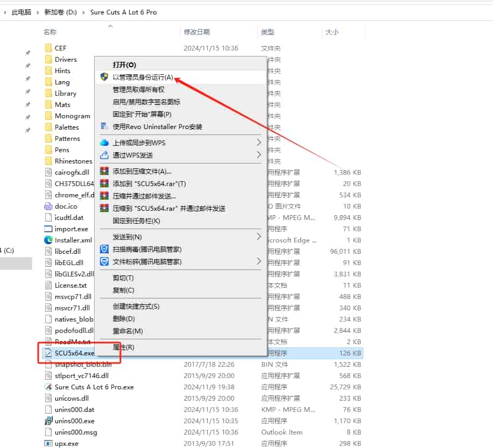Click the Revo Uninstaller icon in menu

click(104, 126)
